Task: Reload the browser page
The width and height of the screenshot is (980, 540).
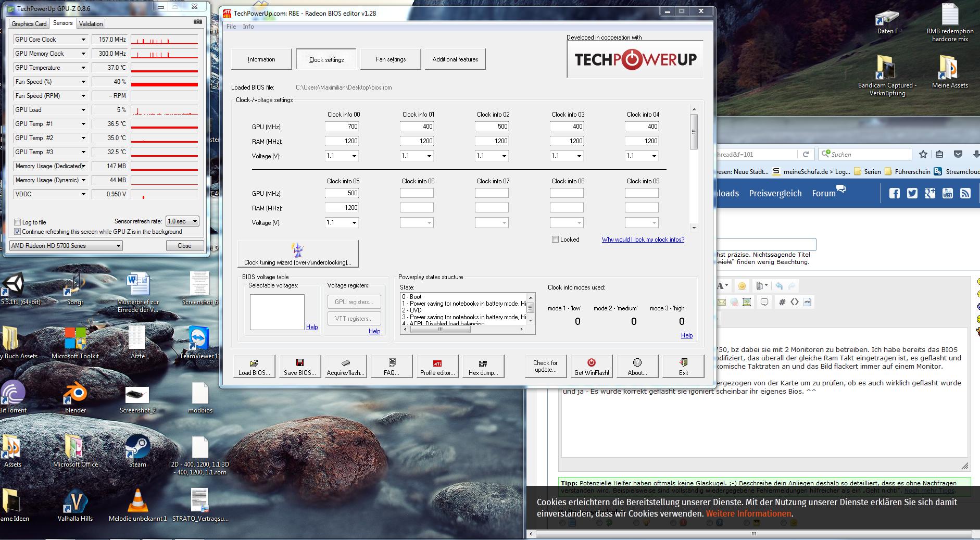Action: [806, 154]
